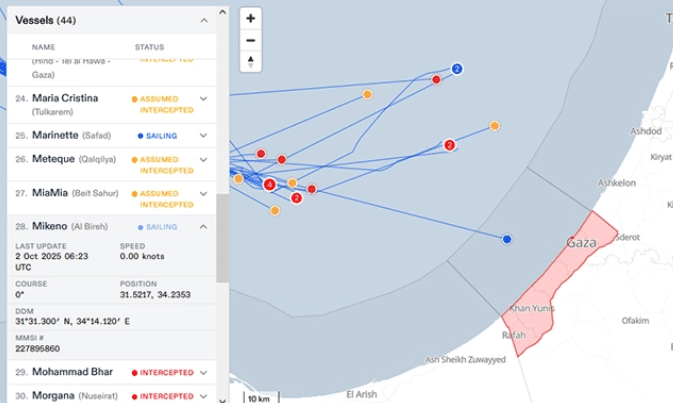Click the blue cluster marker labeled 2
Viewport: 673px width, 403px height.
(457, 69)
